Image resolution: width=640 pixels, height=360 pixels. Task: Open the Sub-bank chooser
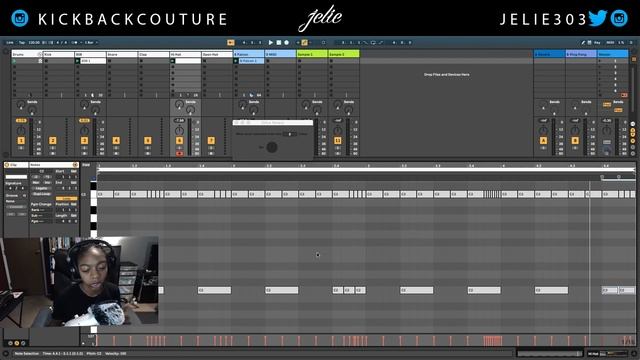click(x=42, y=216)
